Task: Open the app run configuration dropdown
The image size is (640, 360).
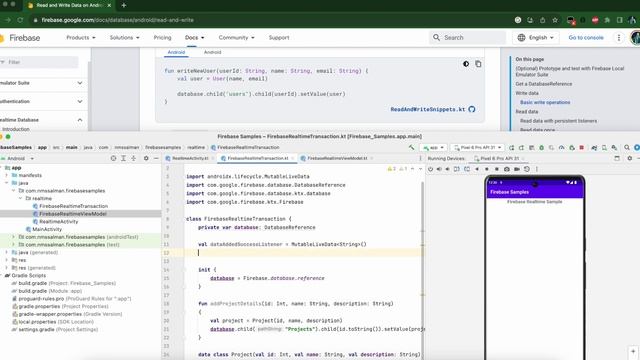Action: click(433, 147)
